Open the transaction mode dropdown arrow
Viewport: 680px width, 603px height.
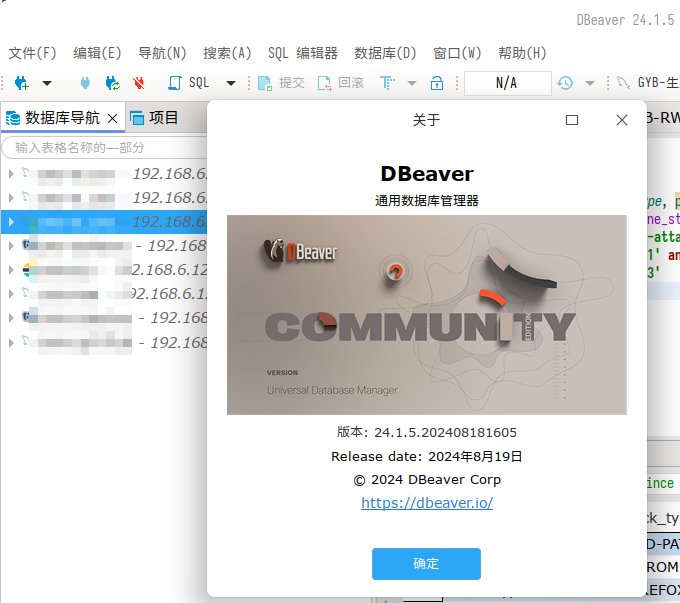pos(412,83)
